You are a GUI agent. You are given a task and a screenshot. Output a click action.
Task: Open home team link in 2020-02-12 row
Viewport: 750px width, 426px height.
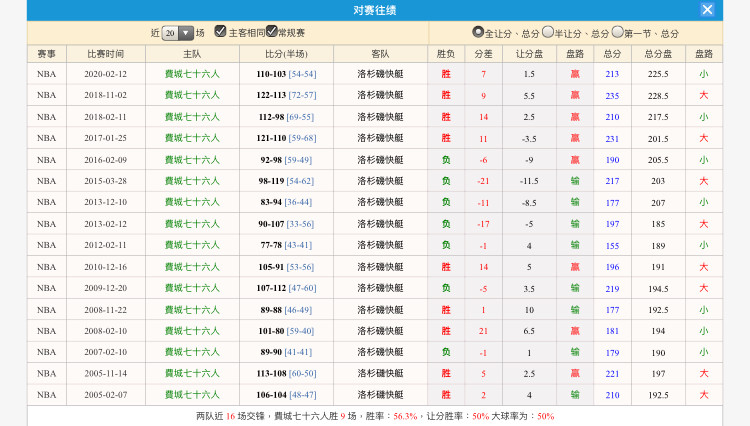tap(192, 74)
